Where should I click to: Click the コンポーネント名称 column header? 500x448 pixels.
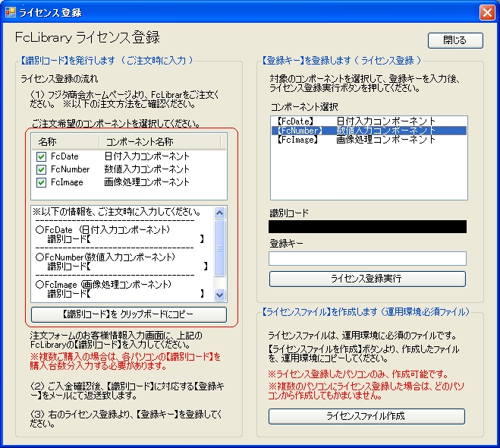point(160,141)
